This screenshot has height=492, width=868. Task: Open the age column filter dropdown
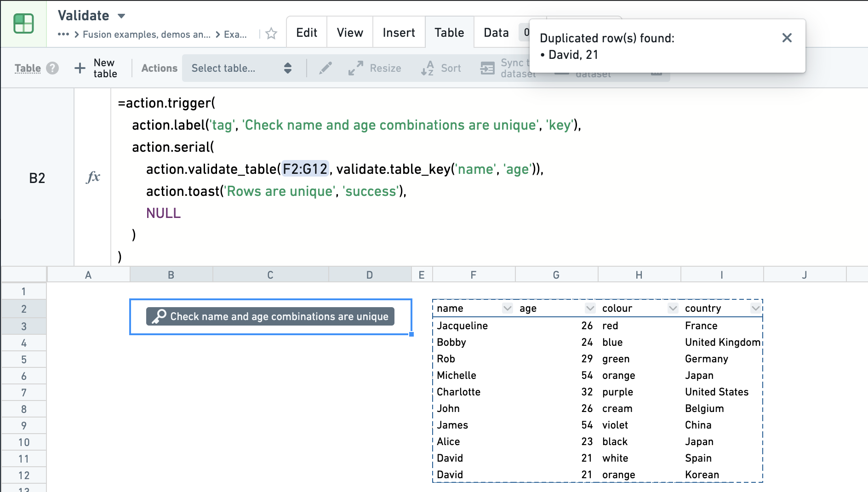590,308
